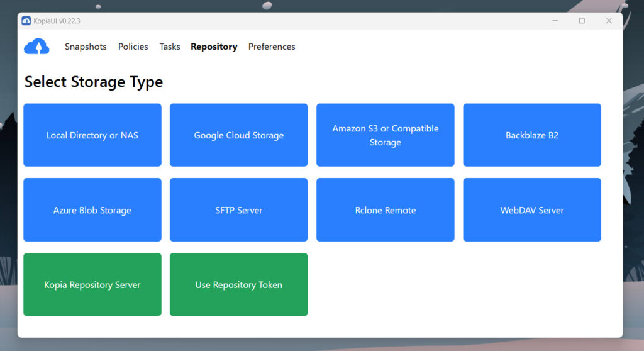Click the KopiaUI title bar app icon
This screenshot has height=351, width=644.
click(x=26, y=21)
